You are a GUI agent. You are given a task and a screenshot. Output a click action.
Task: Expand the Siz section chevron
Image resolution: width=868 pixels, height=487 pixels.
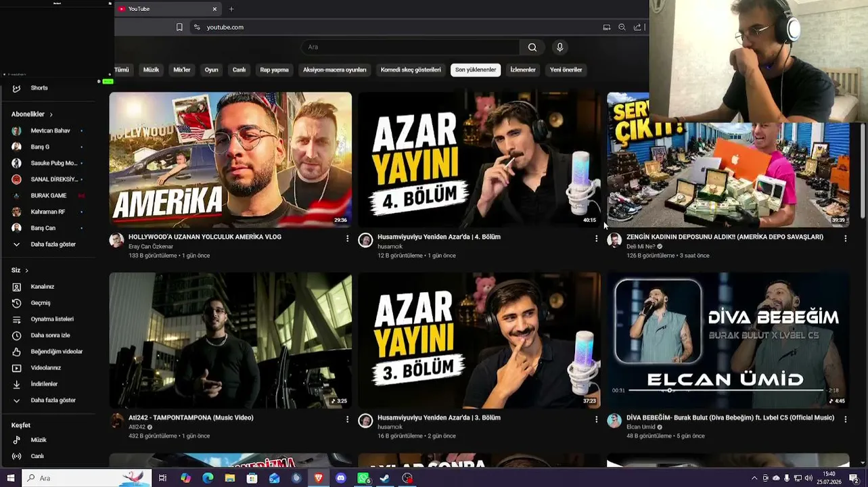tap(26, 271)
